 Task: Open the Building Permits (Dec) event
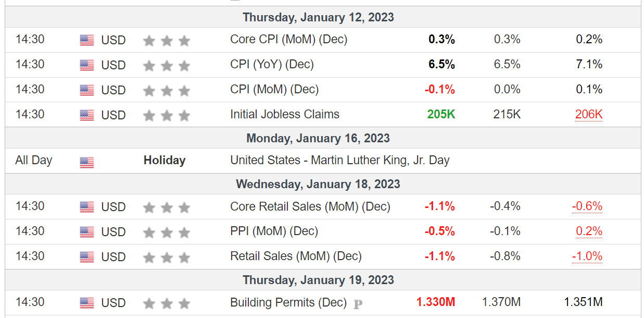tap(288, 302)
